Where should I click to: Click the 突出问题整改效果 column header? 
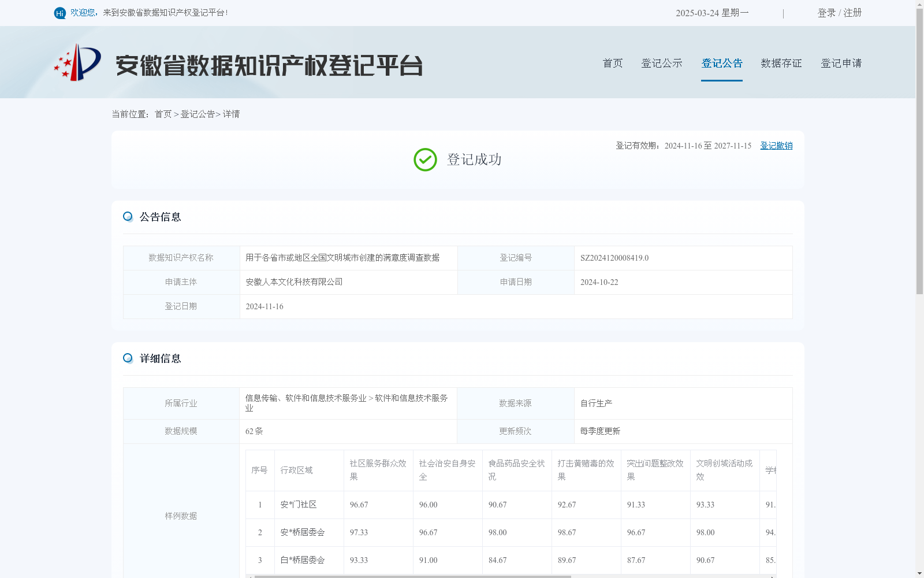(655, 470)
